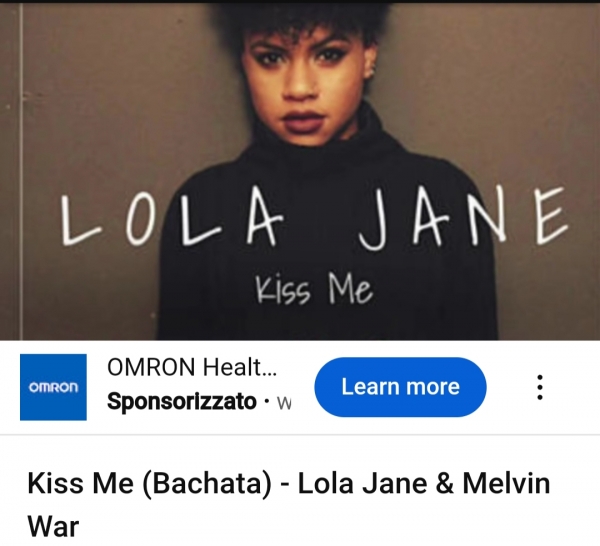Click the Learn more button
The width and height of the screenshot is (600, 546).
pos(400,387)
